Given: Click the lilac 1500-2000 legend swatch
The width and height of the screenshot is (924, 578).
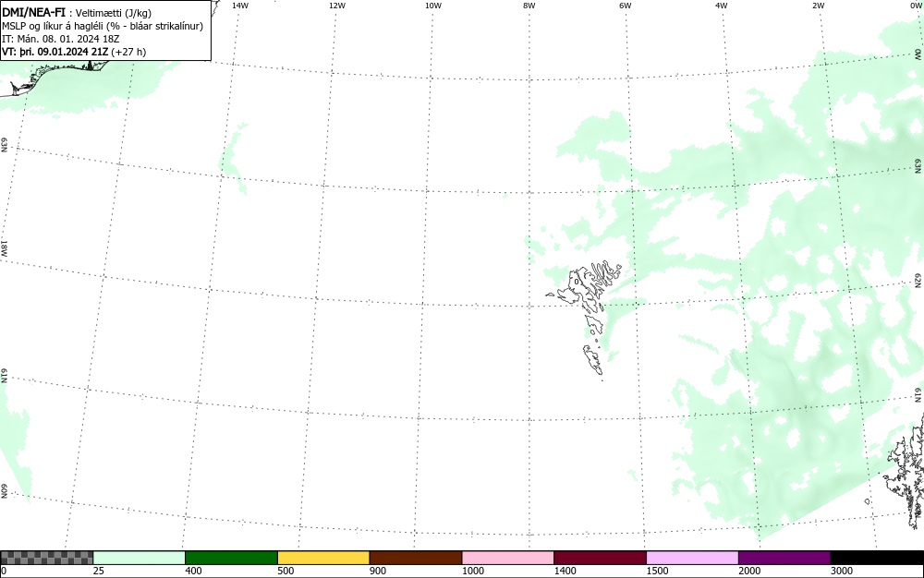Looking at the screenshot, I should coord(692,558).
